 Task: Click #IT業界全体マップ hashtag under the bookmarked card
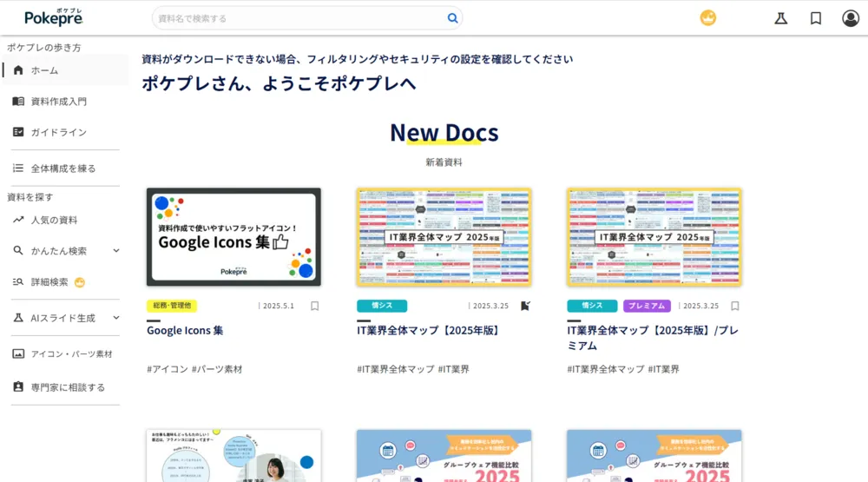tap(396, 369)
